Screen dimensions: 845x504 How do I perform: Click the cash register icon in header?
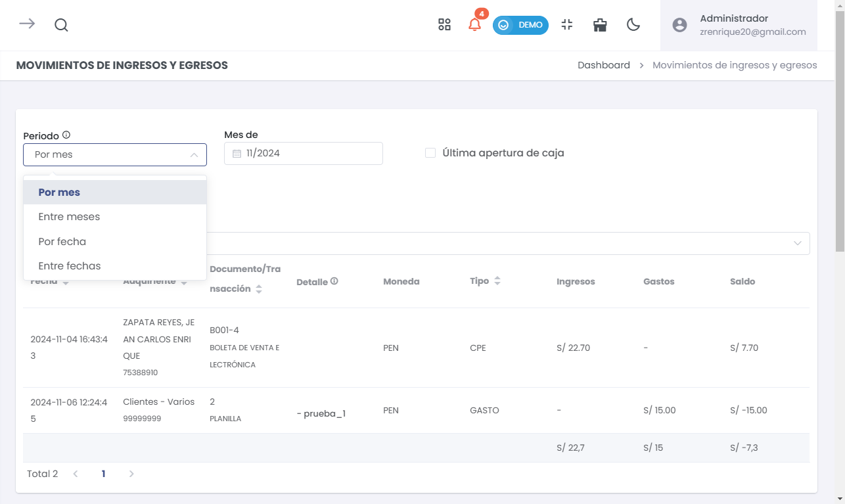600,25
